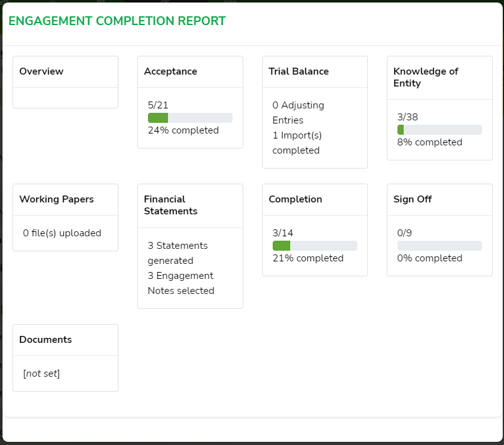
Task: Click '3 Statements generated' text
Action: (178, 253)
